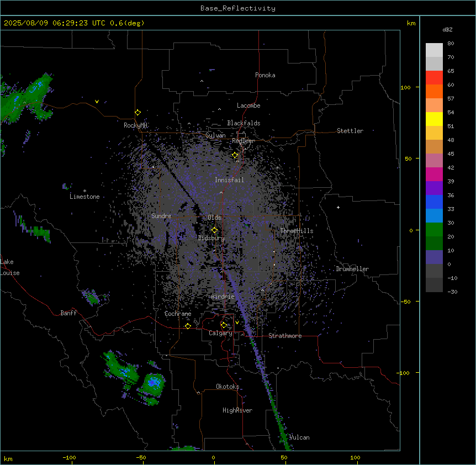The image size is (476, 465).
Task: Click the -30 value on dBZ legend
Action: click(x=452, y=292)
